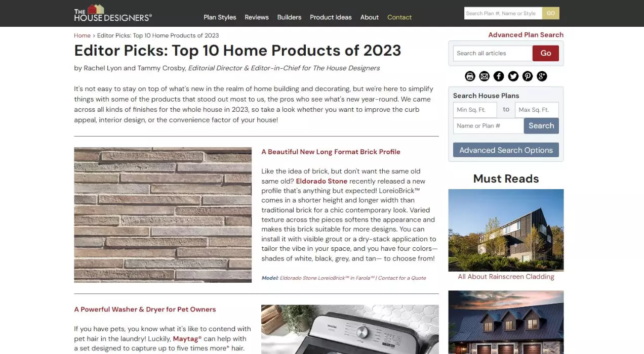Open the About menu item
The height and width of the screenshot is (354, 644).
pos(370,17)
